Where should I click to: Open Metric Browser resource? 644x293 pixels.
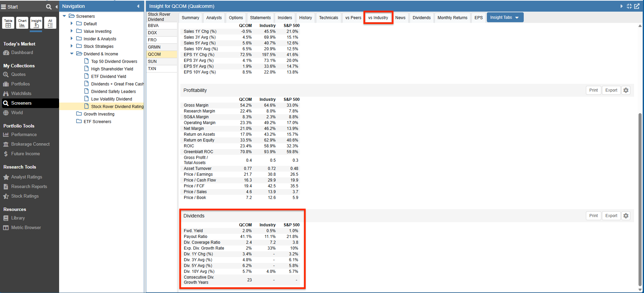point(26,227)
